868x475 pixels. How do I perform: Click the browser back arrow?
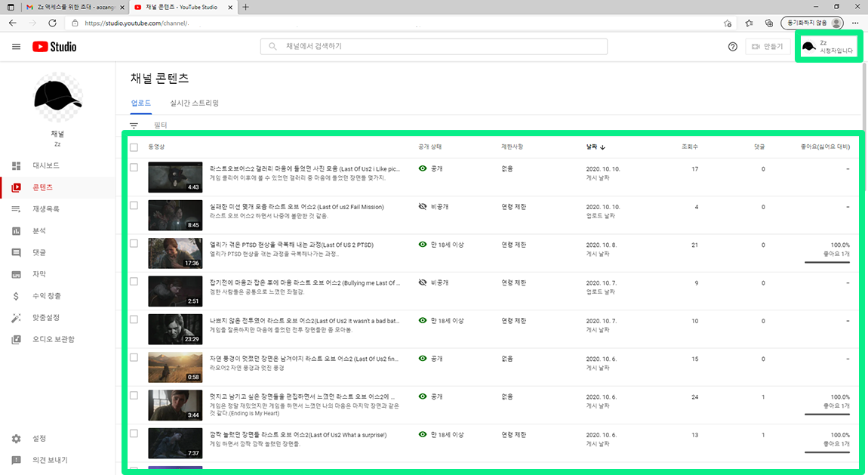[x=13, y=23]
